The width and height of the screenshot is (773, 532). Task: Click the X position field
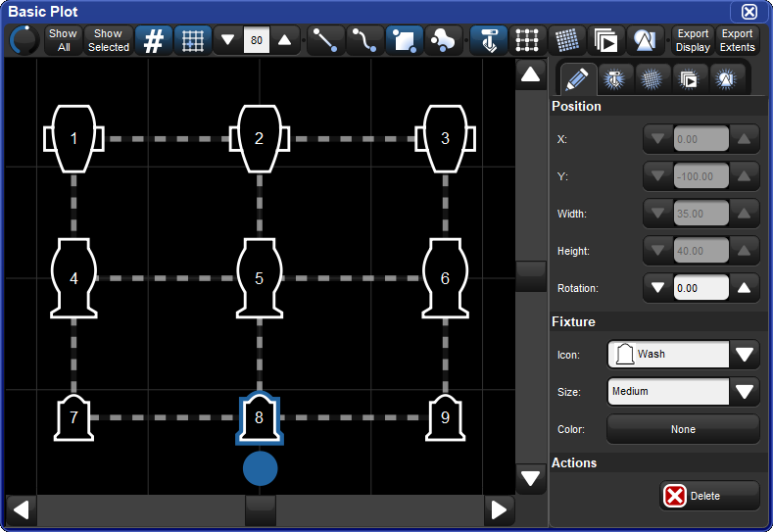[x=701, y=139]
